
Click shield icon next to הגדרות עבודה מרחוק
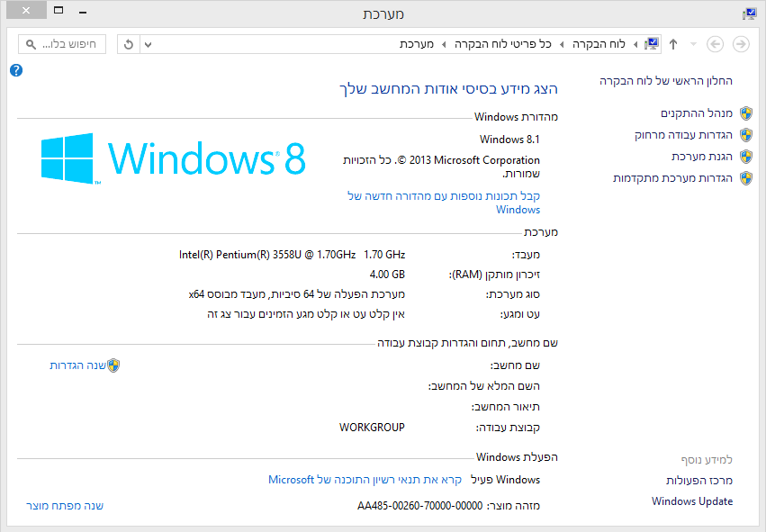click(746, 135)
